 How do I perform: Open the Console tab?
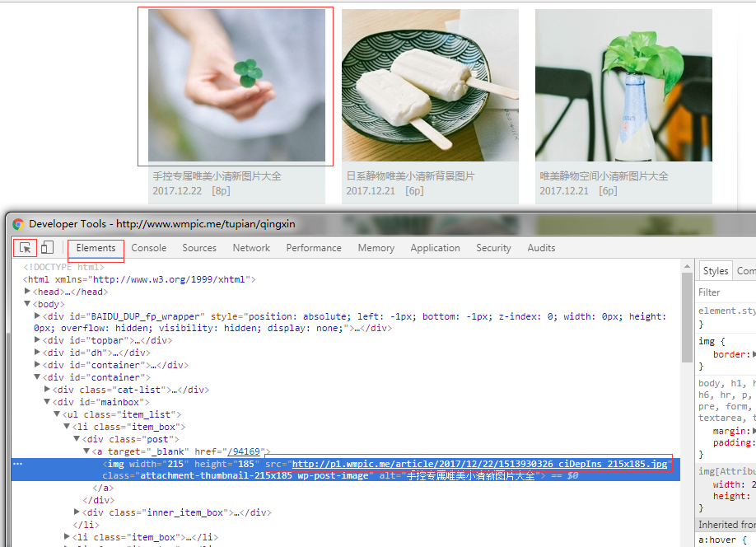click(x=148, y=248)
